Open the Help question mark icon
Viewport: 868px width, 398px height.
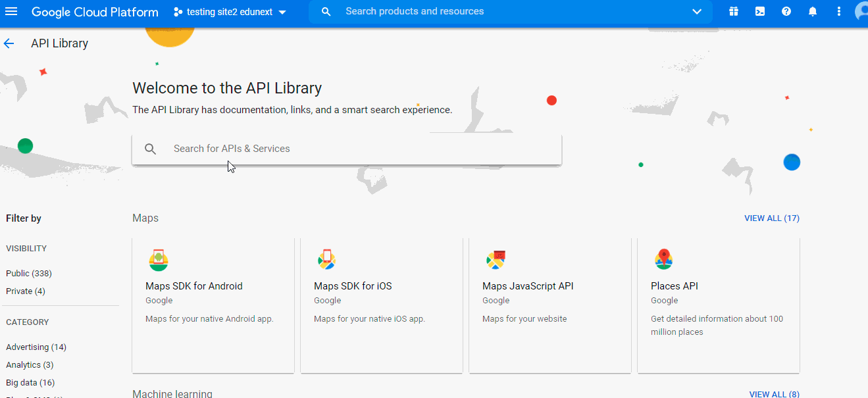(786, 11)
